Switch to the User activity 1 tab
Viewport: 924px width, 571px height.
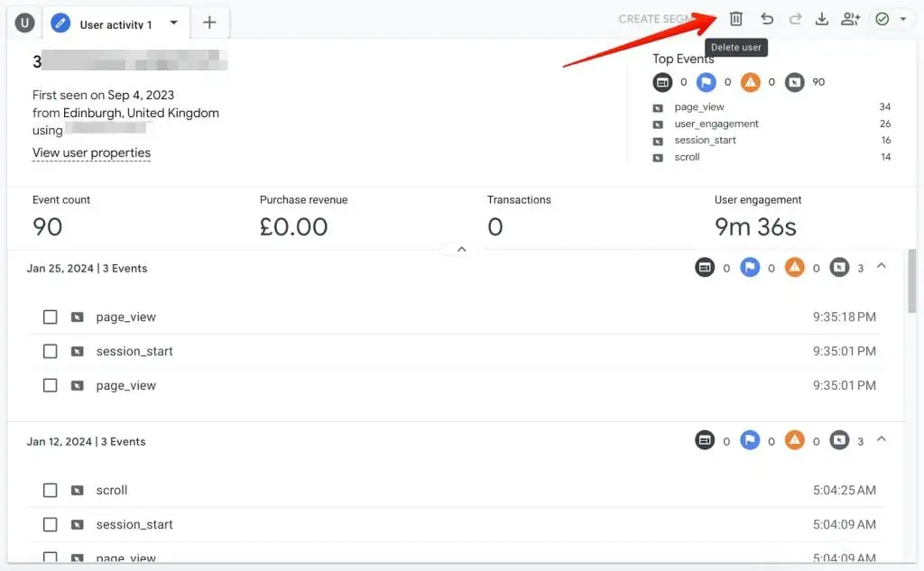click(115, 22)
